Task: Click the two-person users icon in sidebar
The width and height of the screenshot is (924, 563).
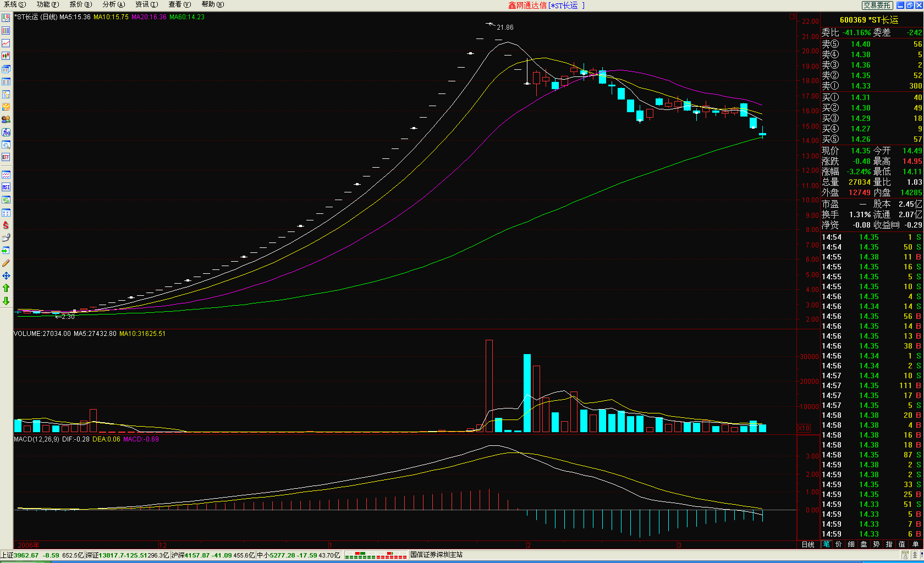Action: [6, 119]
